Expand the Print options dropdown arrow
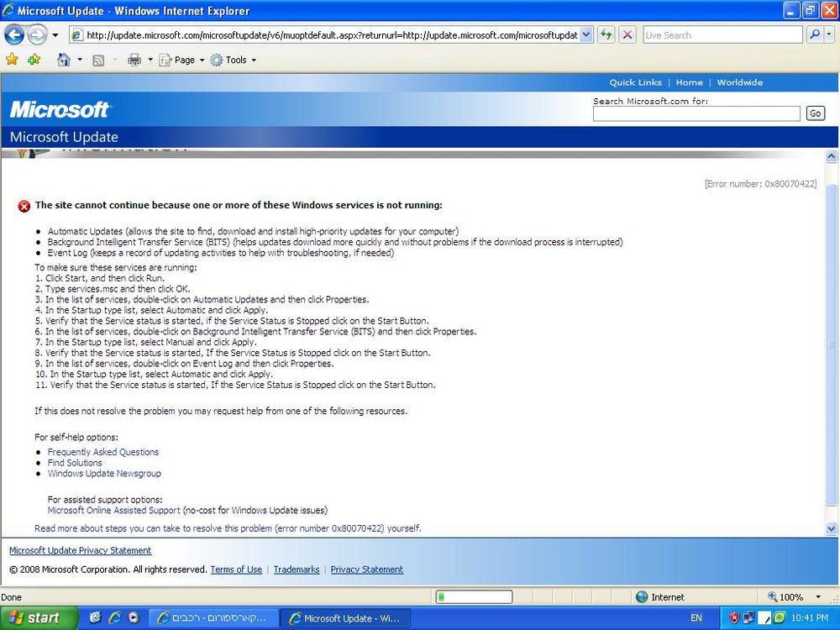This screenshot has height=630, width=840. [150, 60]
